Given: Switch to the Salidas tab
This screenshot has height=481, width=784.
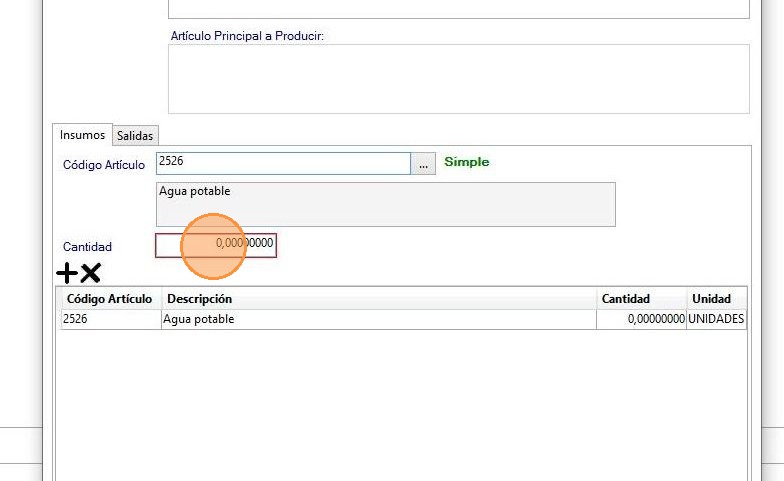Looking at the screenshot, I should pos(135,135).
